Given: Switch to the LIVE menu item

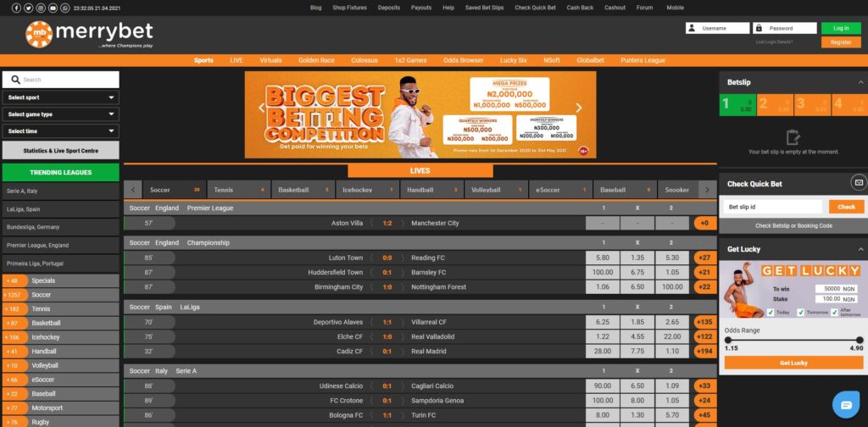Looking at the screenshot, I should (x=236, y=60).
